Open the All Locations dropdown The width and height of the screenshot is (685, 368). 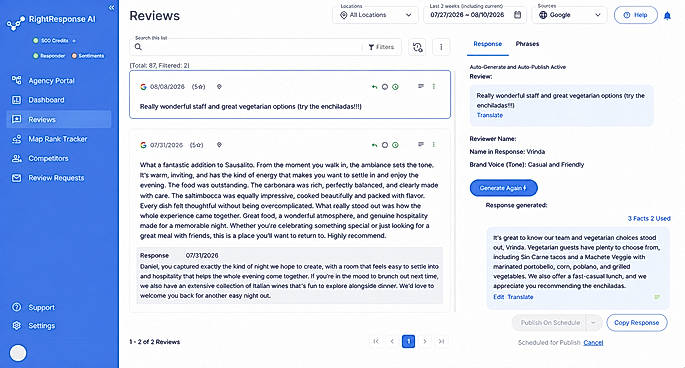click(375, 15)
